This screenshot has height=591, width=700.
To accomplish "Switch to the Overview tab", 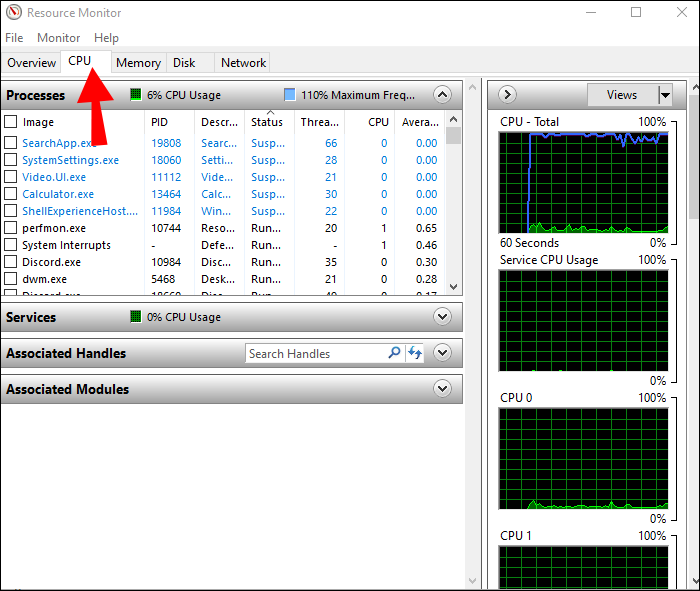I will (x=31, y=62).
